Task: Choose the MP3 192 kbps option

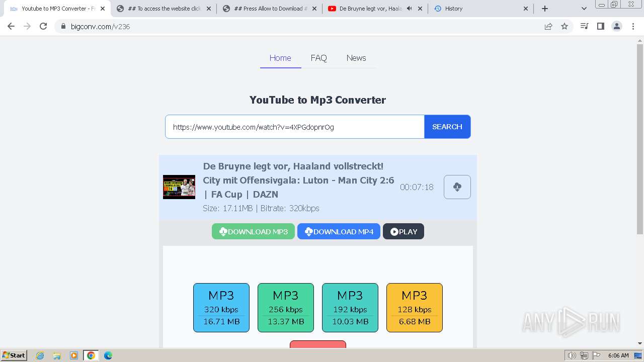Action: pos(350,308)
